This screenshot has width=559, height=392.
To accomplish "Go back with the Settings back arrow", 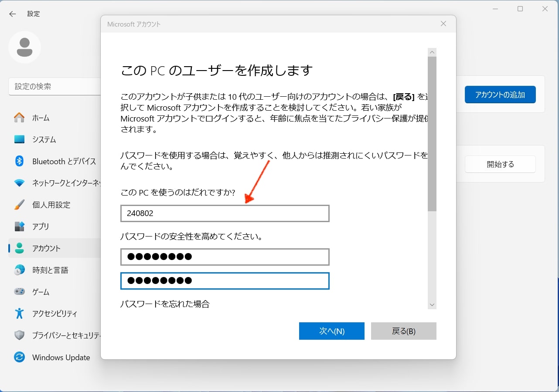I will tap(13, 14).
